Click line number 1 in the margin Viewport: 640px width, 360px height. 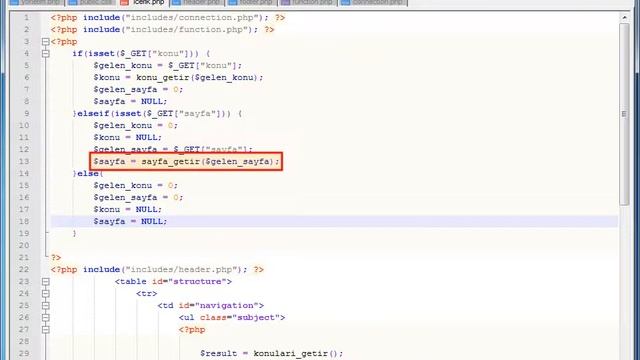pos(26,18)
